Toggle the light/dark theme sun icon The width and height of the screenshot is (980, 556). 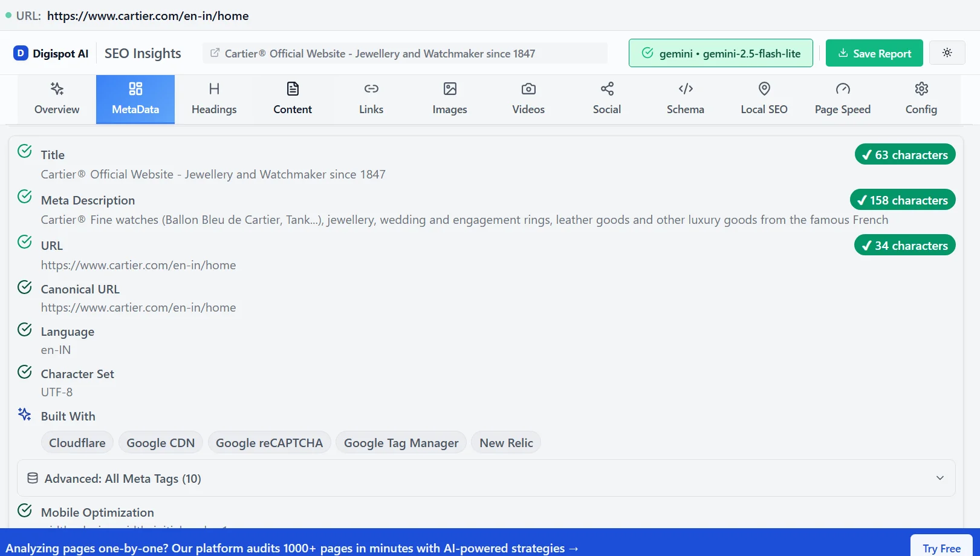click(947, 53)
